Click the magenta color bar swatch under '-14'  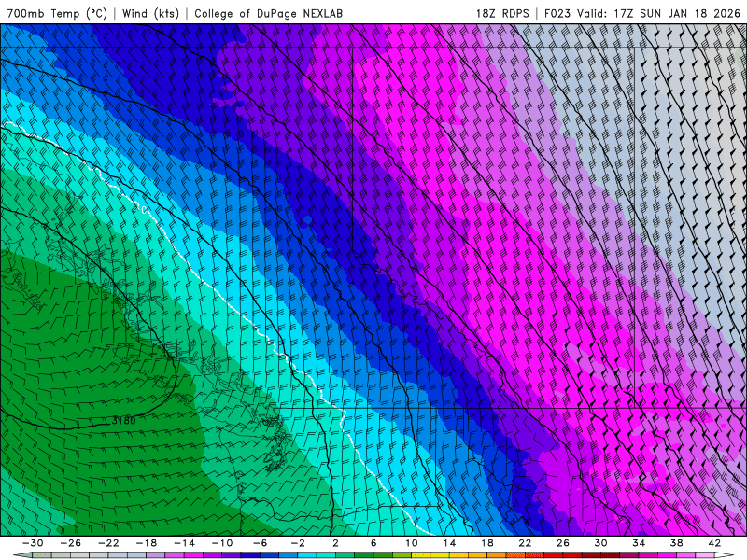[x=193, y=555]
